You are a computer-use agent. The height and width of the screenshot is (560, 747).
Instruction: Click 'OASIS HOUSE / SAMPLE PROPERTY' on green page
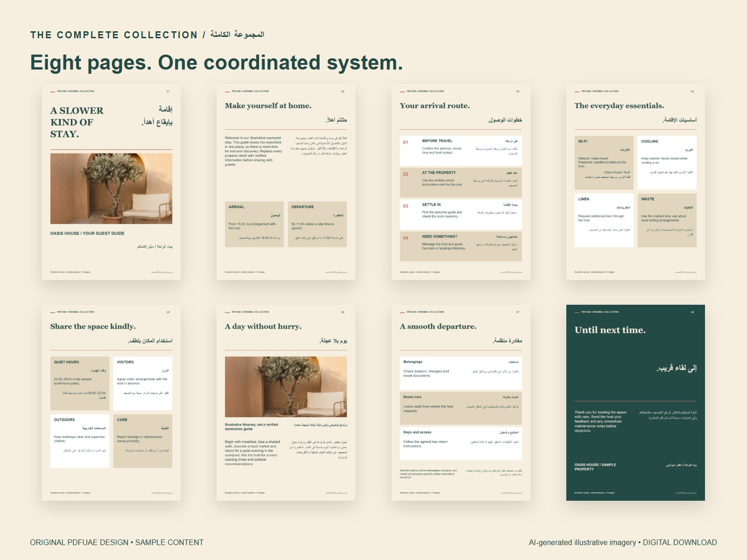(x=595, y=467)
